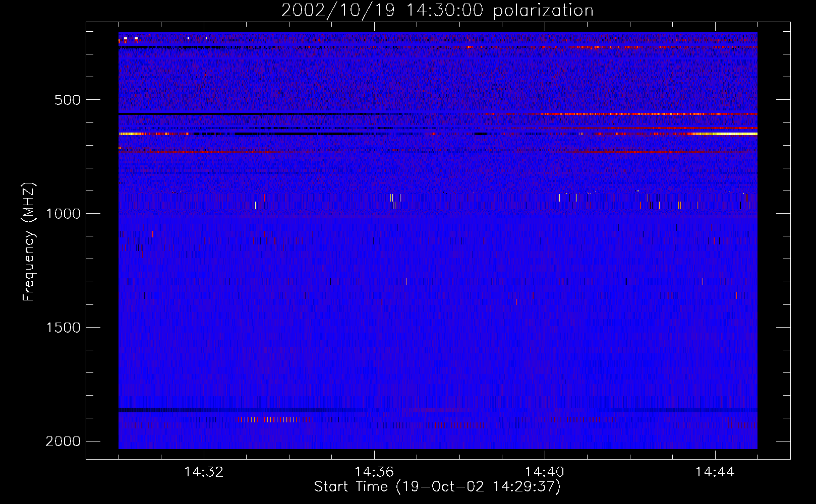Click the 2000 frequency tick label

pos(63,442)
